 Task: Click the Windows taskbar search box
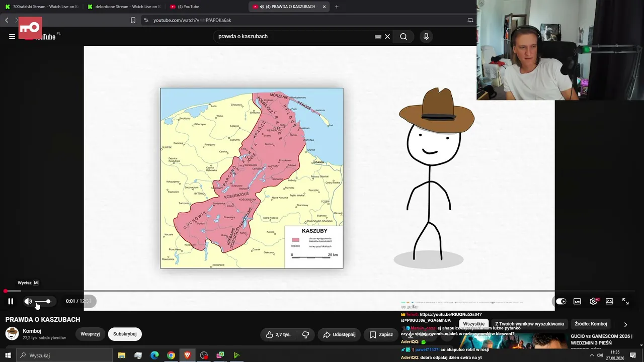pyautogui.click(x=64, y=355)
